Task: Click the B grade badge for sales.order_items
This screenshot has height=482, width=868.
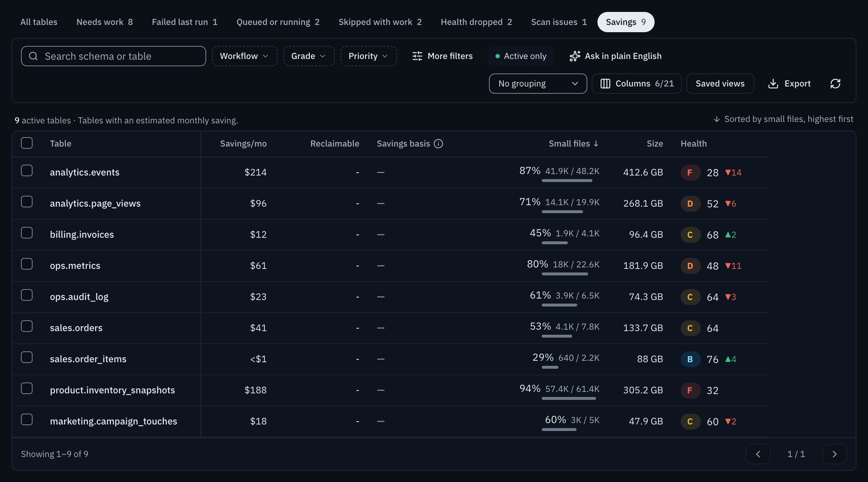Action: 690,359
